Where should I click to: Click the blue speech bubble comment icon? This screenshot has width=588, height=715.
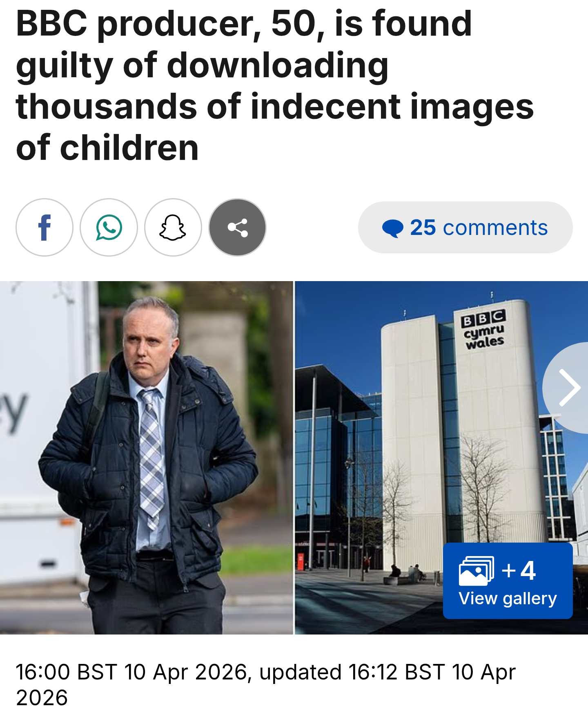point(393,228)
